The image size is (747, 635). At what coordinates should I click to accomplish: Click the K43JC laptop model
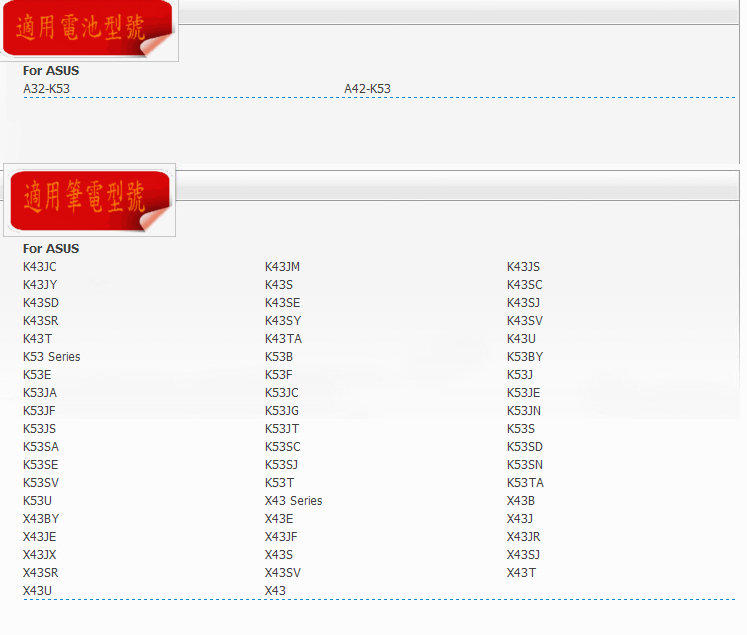[40, 267]
